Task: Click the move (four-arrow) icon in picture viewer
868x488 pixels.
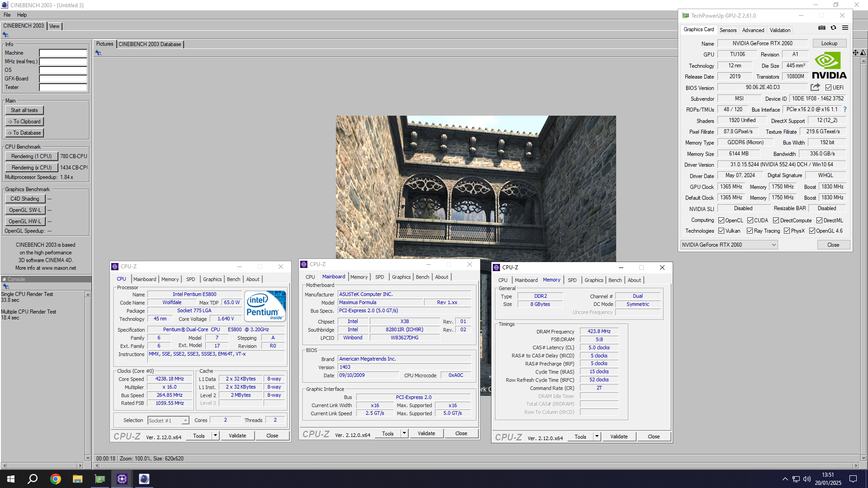Action: (x=855, y=53)
